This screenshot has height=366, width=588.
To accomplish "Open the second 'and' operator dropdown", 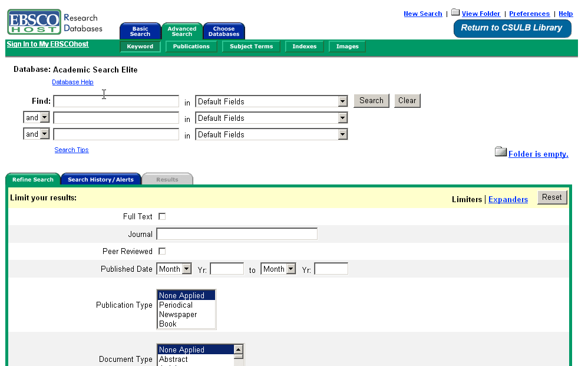I will (37, 134).
